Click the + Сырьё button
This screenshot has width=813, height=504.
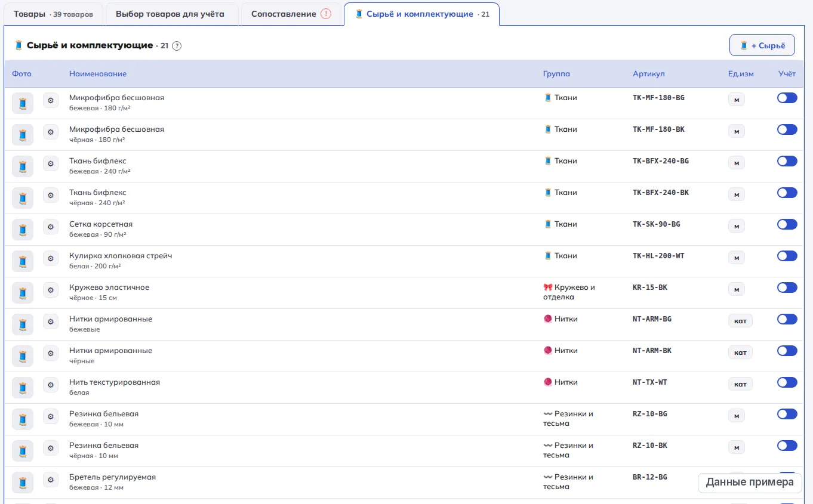coord(762,45)
